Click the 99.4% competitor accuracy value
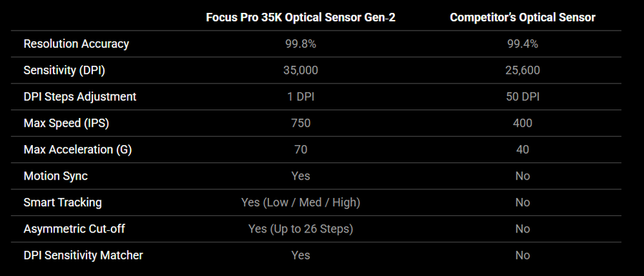This screenshot has width=644, height=276. coord(522,44)
